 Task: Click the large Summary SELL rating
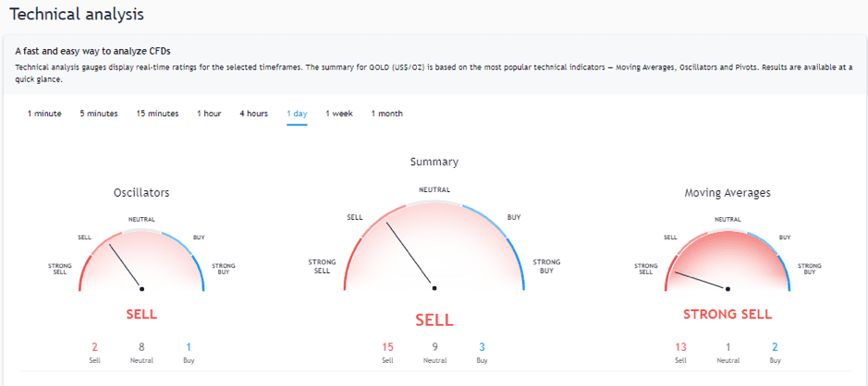[x=434, y=320]
